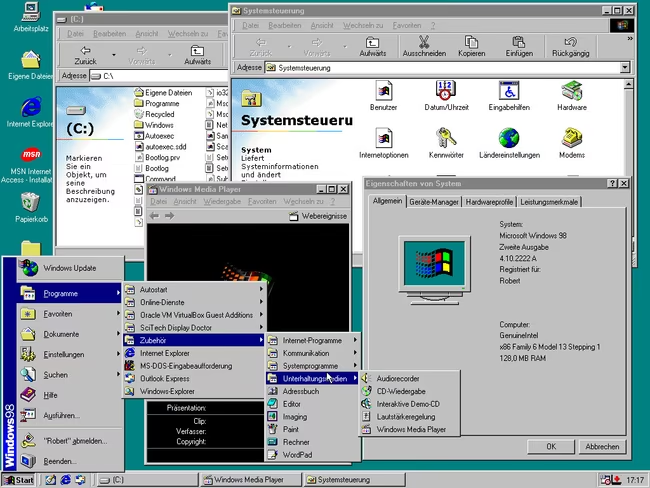Screen dimensions: 650x488
Task: Open Arbeitsplatz desktop icon
Action: (x=31, y=17)
